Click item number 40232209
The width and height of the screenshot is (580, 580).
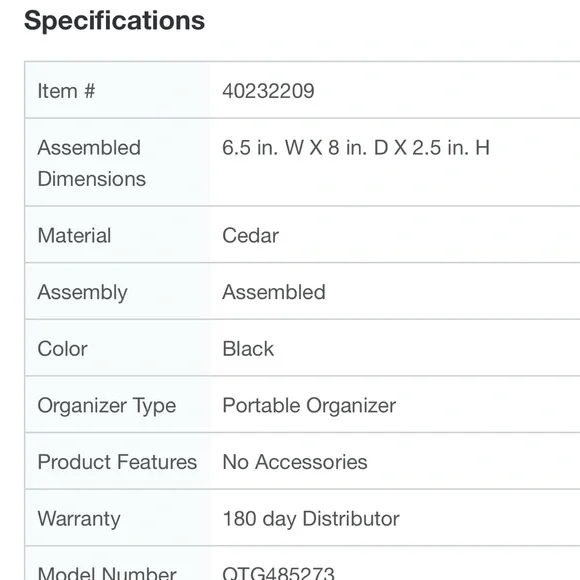click(x=268, y=91)
